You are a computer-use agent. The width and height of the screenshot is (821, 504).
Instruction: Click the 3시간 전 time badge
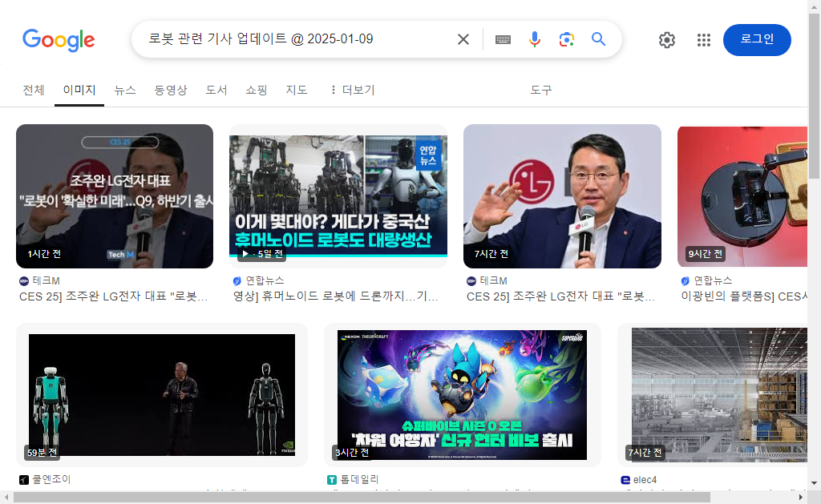[352, 452]
